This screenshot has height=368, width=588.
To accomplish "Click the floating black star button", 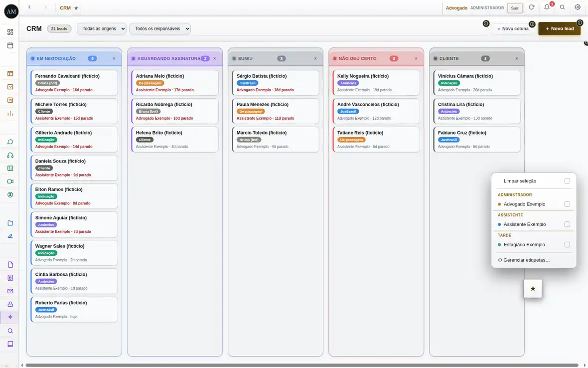I will pyautogui.click(x=533, y=289).
